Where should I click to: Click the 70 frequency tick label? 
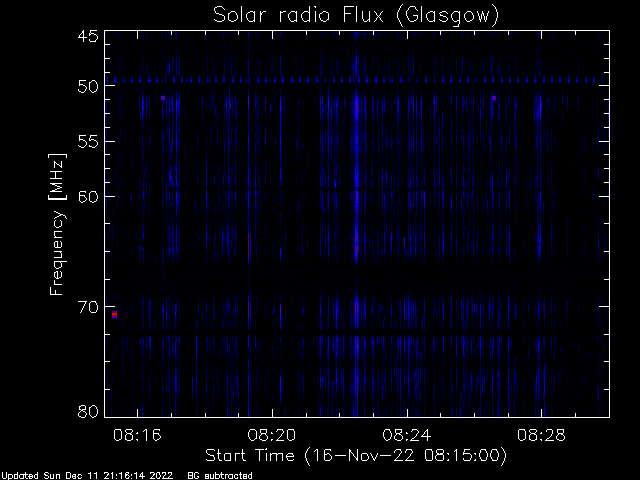88,307
